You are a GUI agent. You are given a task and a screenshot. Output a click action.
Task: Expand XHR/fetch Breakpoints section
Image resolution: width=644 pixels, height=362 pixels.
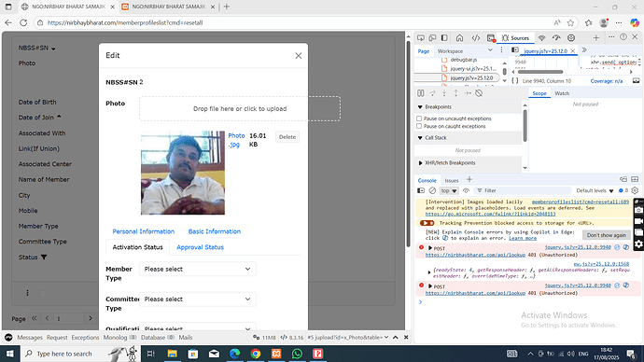[x=420, y=163]
